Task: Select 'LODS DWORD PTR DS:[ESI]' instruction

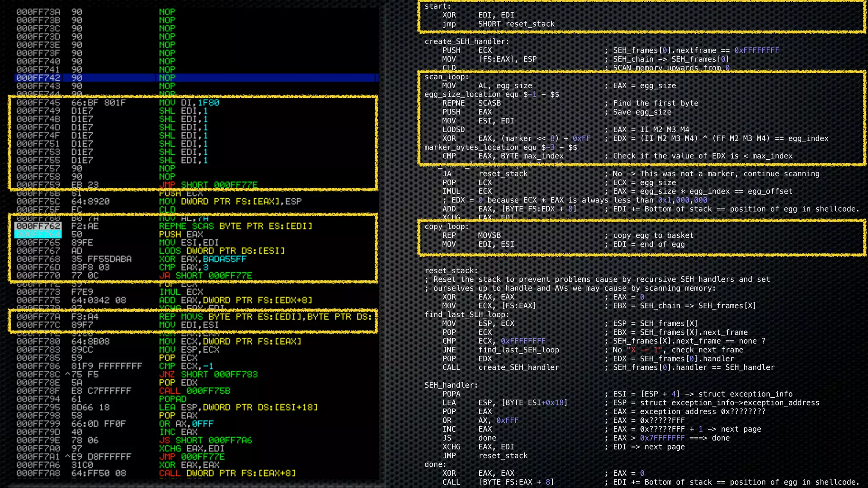Action: pos(222,251)
